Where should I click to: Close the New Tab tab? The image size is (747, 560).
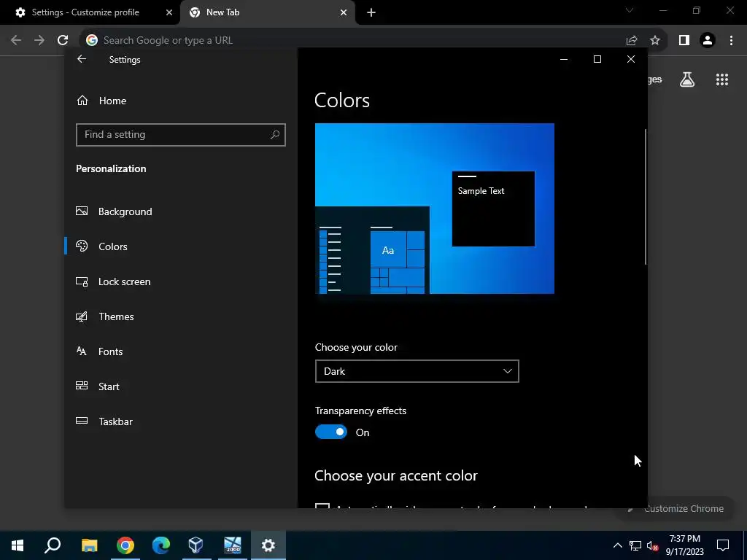(x=344, y=12)
